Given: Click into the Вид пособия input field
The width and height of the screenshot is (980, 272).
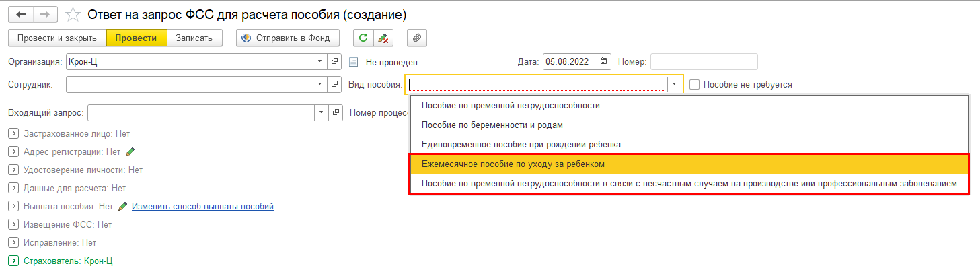Looking at the screenshot, I should click(x=537, y=84).
